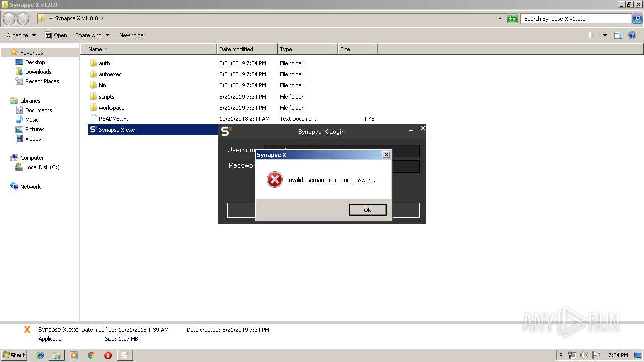Select Computer in navigation pane
Screen dimensions: 644x362
[x=32, y=158]
